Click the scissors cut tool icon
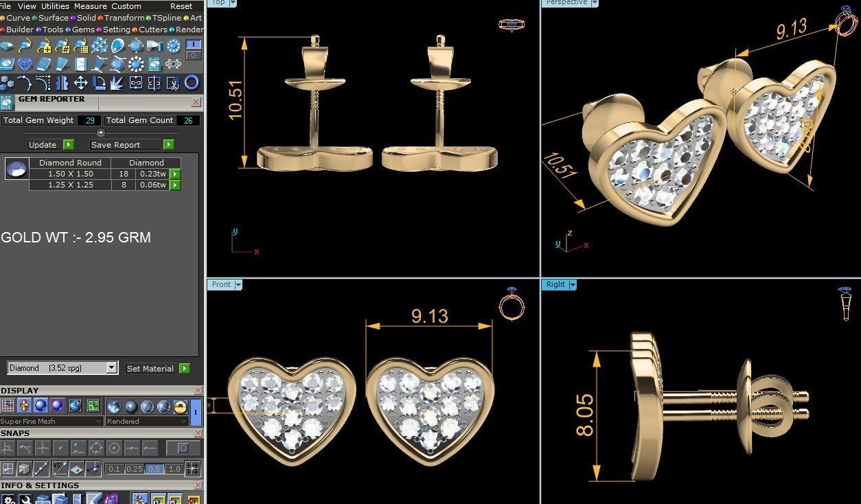The width and height of the screenshot is (861, 504). pos(172,83)
